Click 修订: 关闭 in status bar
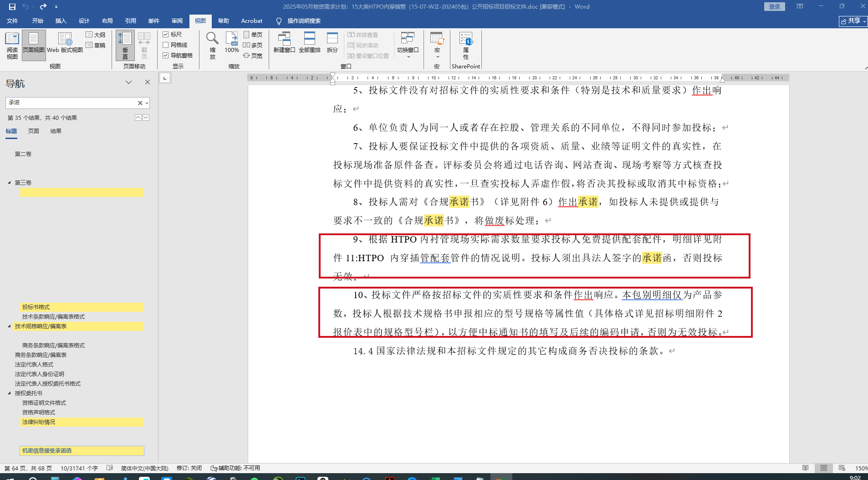Viewport: 868px width, 480px height. click(x=189, y=468)
